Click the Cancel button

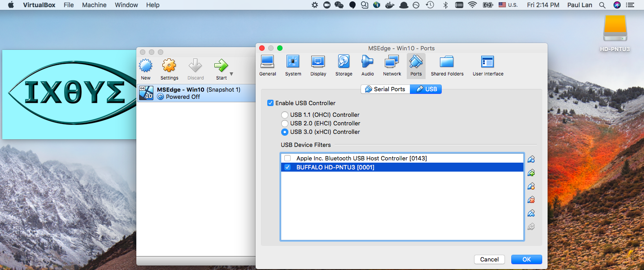(489, 259)
